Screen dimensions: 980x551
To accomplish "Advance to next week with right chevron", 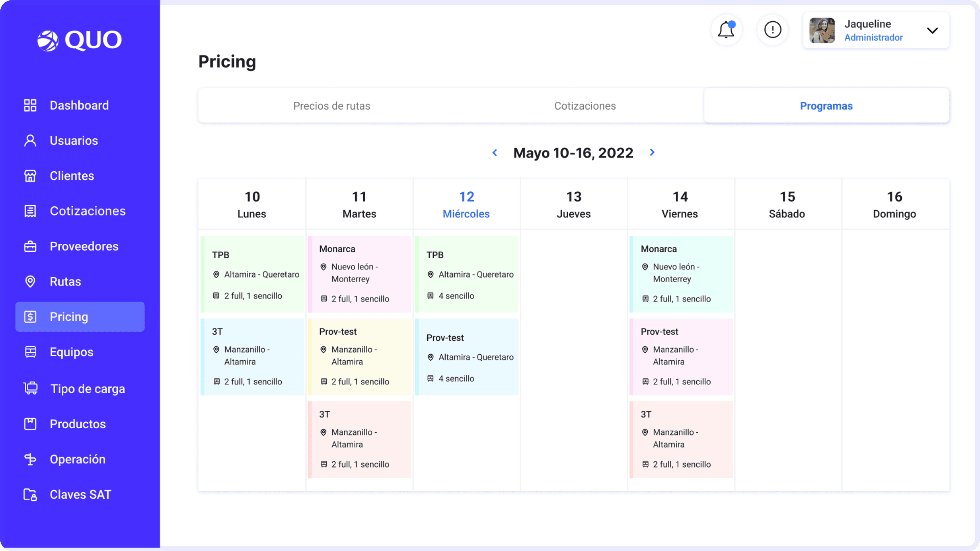I will pos(652,152).
